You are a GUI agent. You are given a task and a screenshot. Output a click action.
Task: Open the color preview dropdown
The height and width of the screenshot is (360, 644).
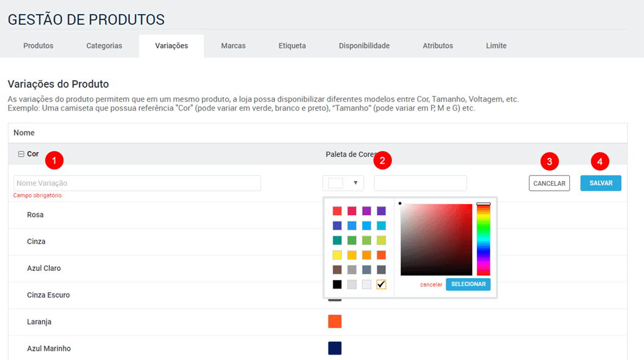343,183
